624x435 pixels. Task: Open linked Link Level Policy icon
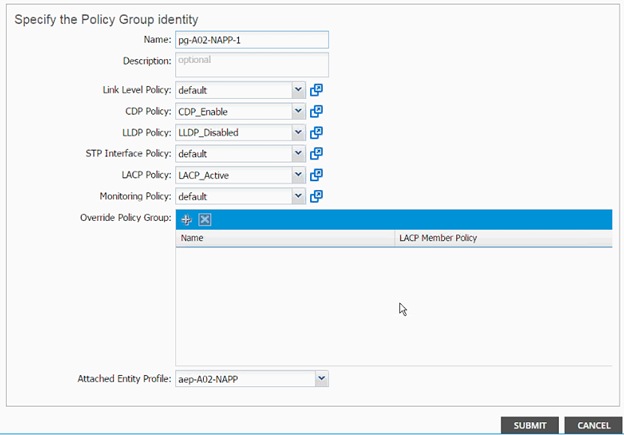[316, 90]
